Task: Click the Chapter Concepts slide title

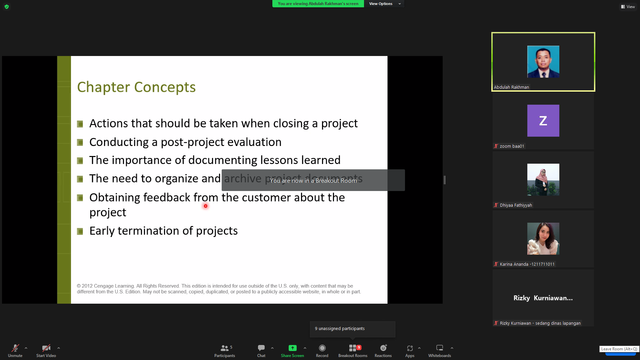Action: [136, 87]
